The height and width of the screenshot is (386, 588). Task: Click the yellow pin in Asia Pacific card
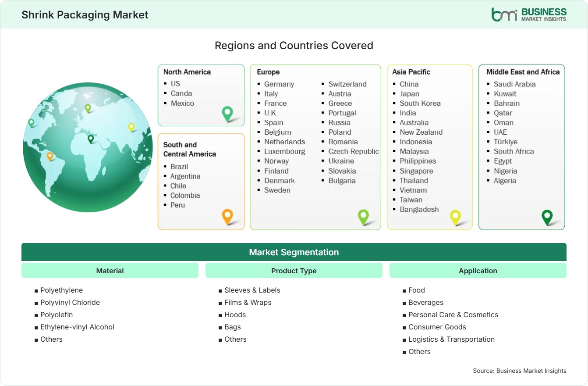(x=456, y=217)
